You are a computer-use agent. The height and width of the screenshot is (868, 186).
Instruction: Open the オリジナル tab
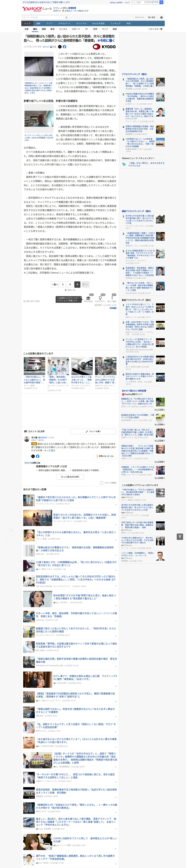point(81,24)
